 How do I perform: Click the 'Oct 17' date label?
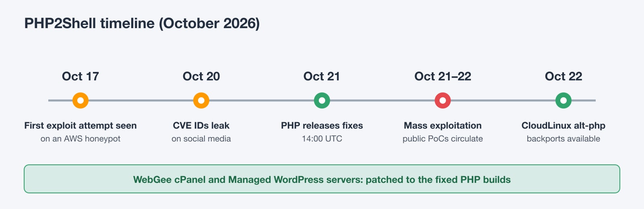click(80, 76)
